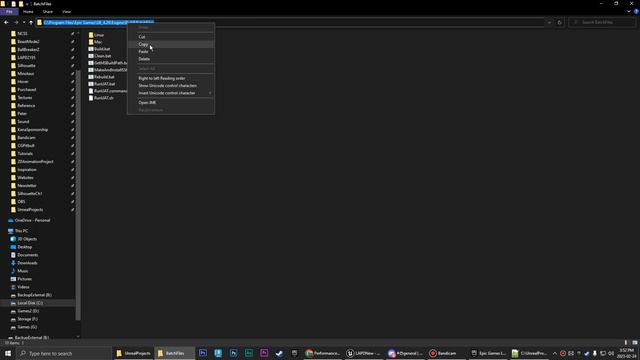Screen dimensions: 640x360
Task: Select OneDrive - Personal in the sidebar
Action: coord(32,220)
